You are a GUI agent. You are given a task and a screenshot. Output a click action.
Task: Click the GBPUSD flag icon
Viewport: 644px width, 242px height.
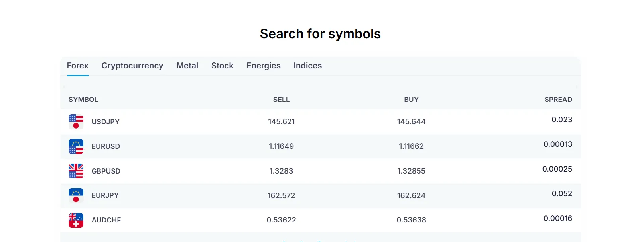76,171
